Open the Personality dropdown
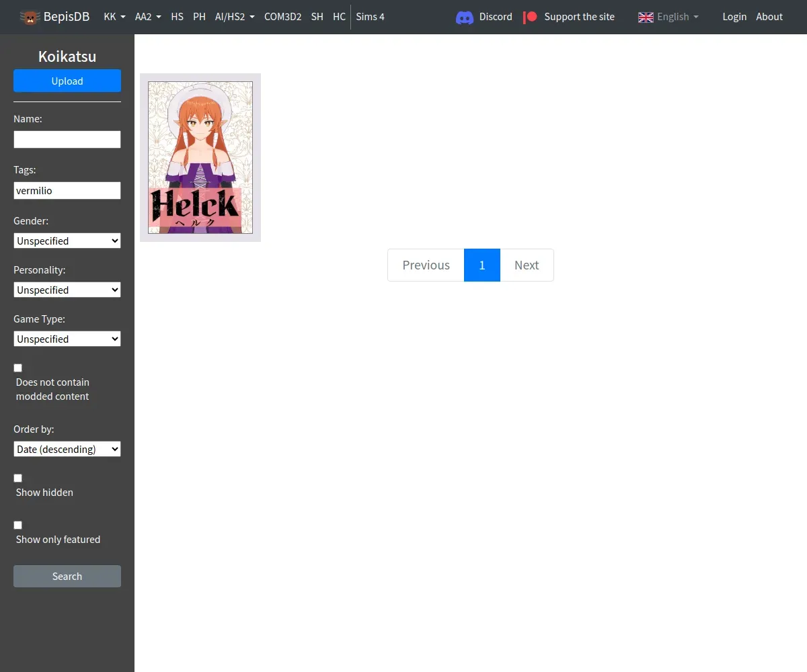This screenshot has width=807, height=672. pos(67,290)
